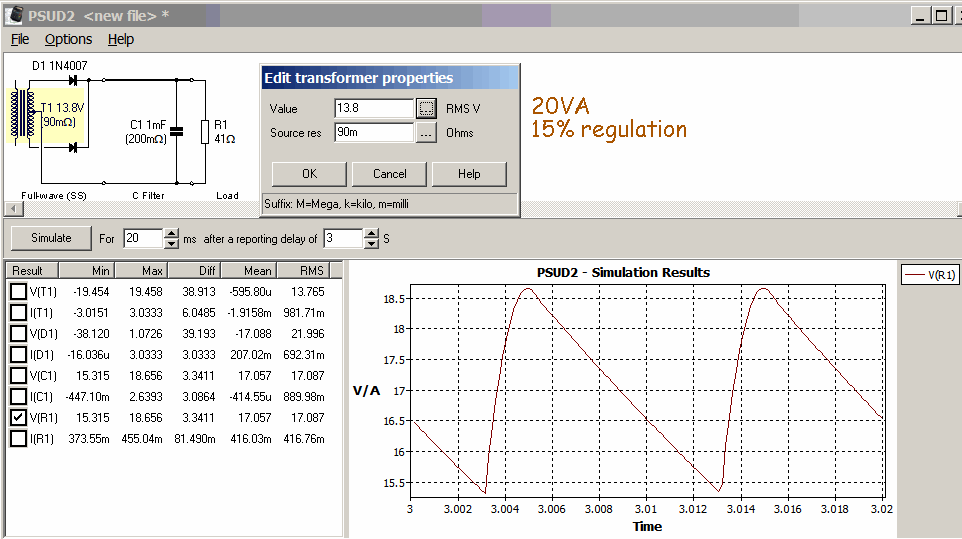The image size is (962, 539).
Task: Cancel the transformer properties dialog
Action: coord(390,174)
